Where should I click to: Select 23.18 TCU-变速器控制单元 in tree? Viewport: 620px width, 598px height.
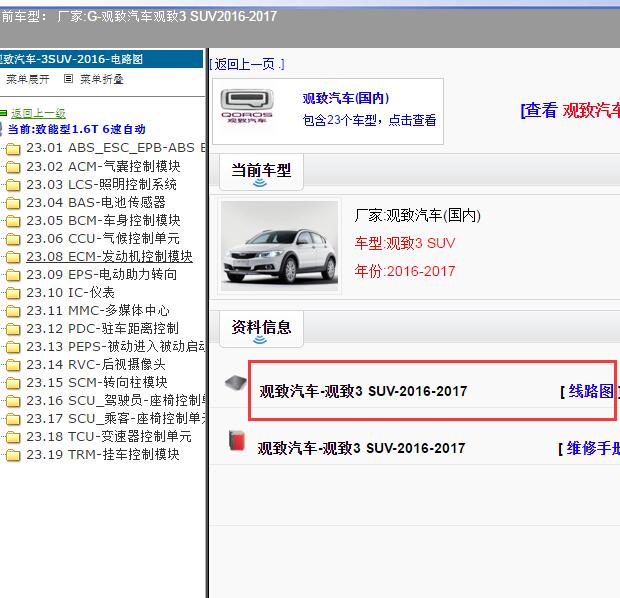coord(109,437)
